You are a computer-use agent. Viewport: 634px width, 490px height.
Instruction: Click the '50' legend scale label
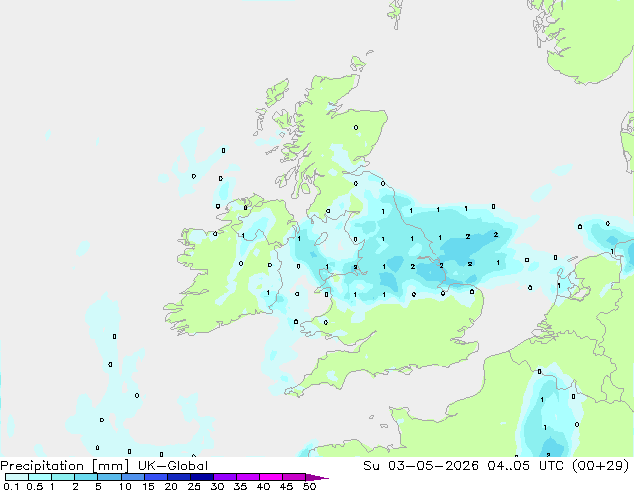pyautogui.click(x=309, y=486)
